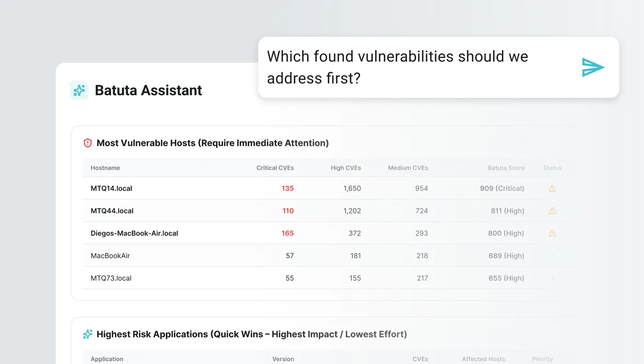This screenshot has width=644, height=364.
Task: Click the warning icon for MTQ44.local
Action: coord(552,211)
